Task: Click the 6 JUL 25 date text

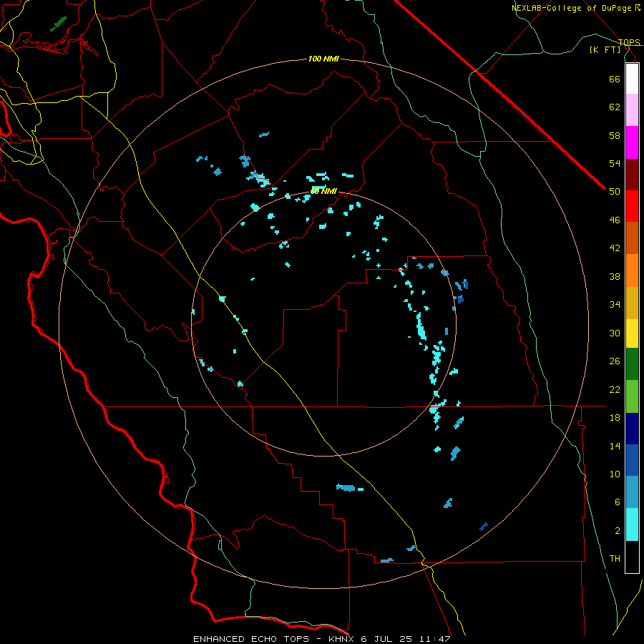Action: [388, 639]
